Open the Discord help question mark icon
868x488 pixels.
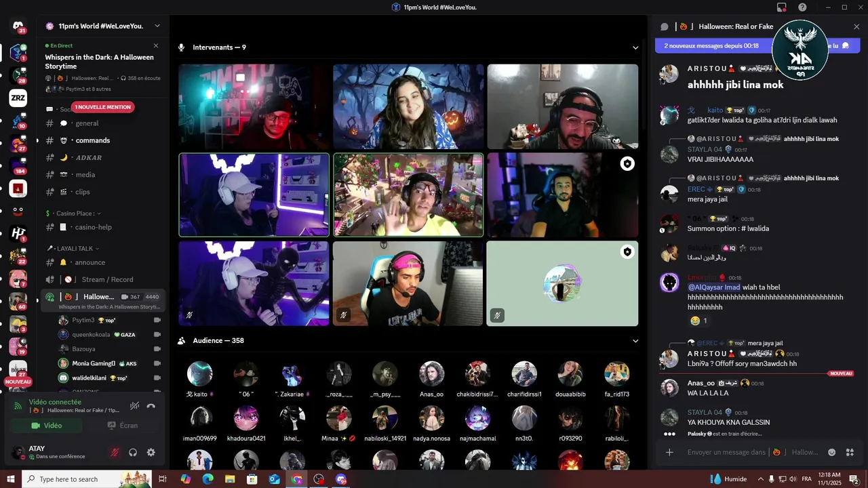pyautogui.click(x=802, y=7)
